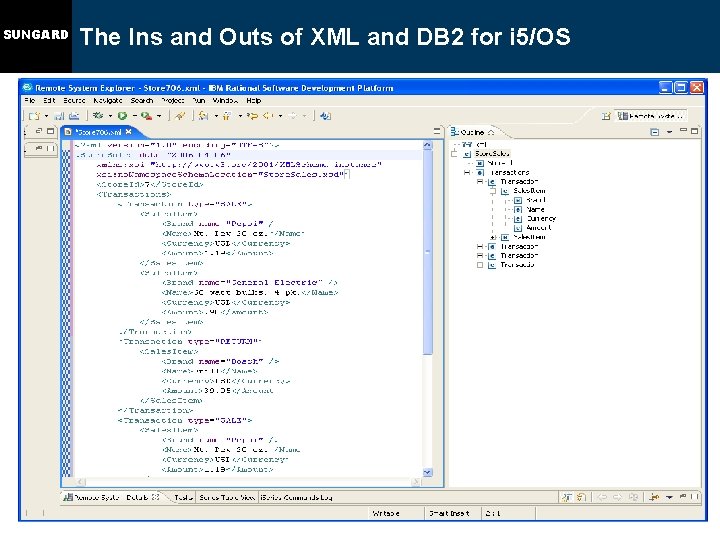Open the New wizard dropdown arrow

(46, 117)
